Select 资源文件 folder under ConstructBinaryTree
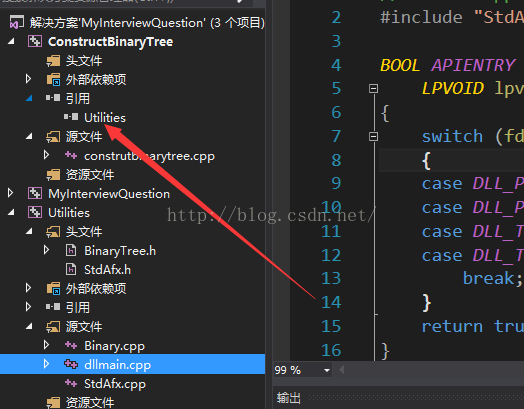This screenshot has width=524, height=409. pos(90,175)
